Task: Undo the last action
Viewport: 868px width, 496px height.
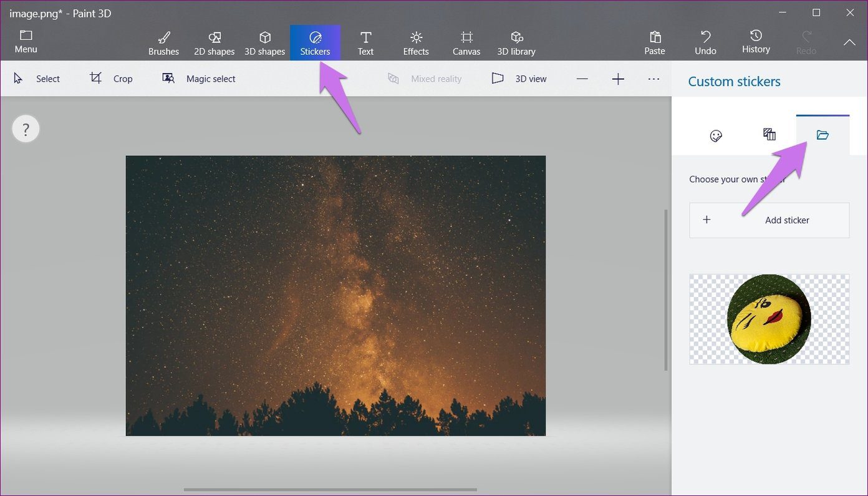Action: click(705, 43)
